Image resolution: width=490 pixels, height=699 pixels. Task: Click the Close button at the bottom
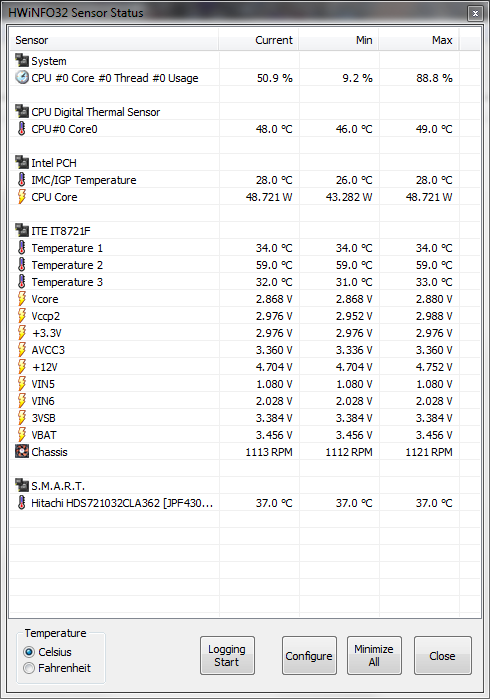[442, 655]
